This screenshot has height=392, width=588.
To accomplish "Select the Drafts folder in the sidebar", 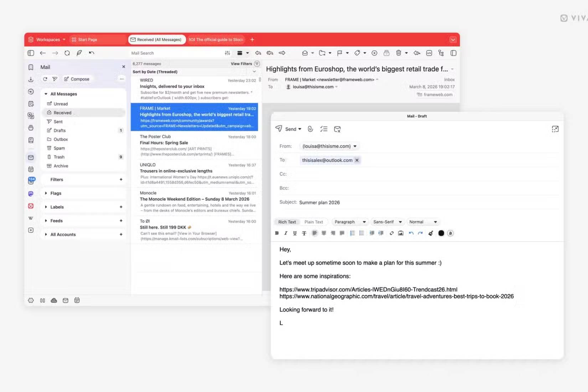I will (x=59, y=130).
